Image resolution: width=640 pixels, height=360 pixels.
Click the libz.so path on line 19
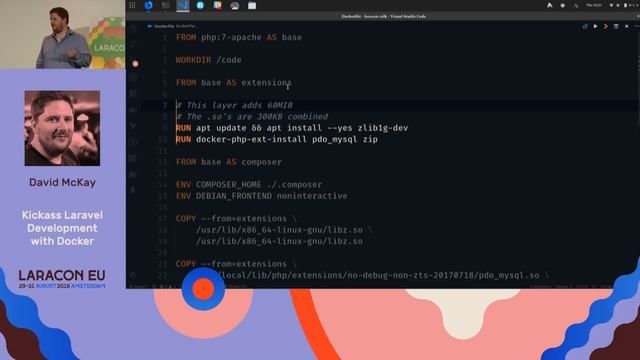pyautogui.click(x=280, y=241)
